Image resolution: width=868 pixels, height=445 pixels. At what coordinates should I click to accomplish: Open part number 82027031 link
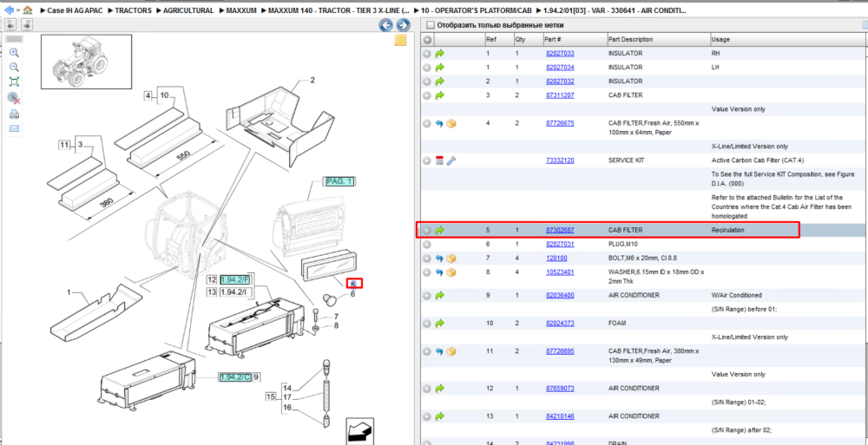coord(560,244)
